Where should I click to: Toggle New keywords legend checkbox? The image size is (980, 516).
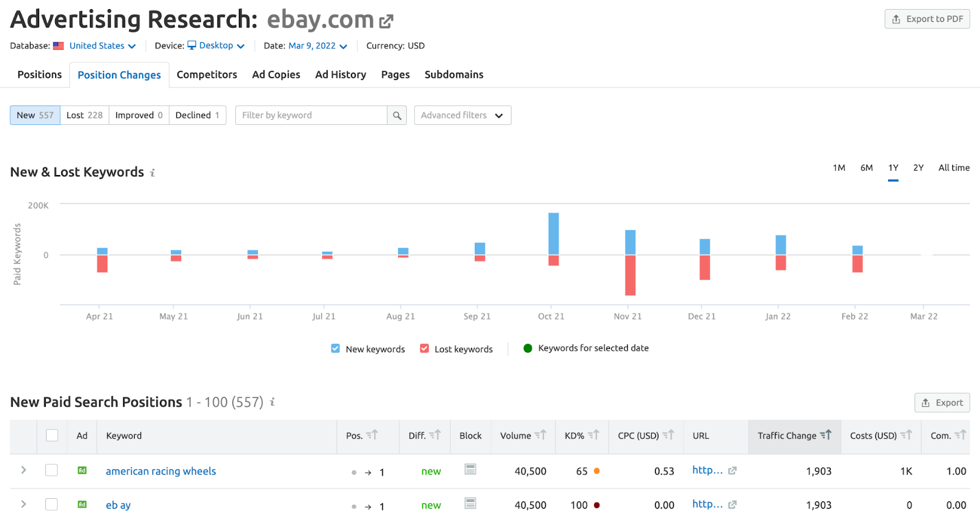tap(336, 348)
